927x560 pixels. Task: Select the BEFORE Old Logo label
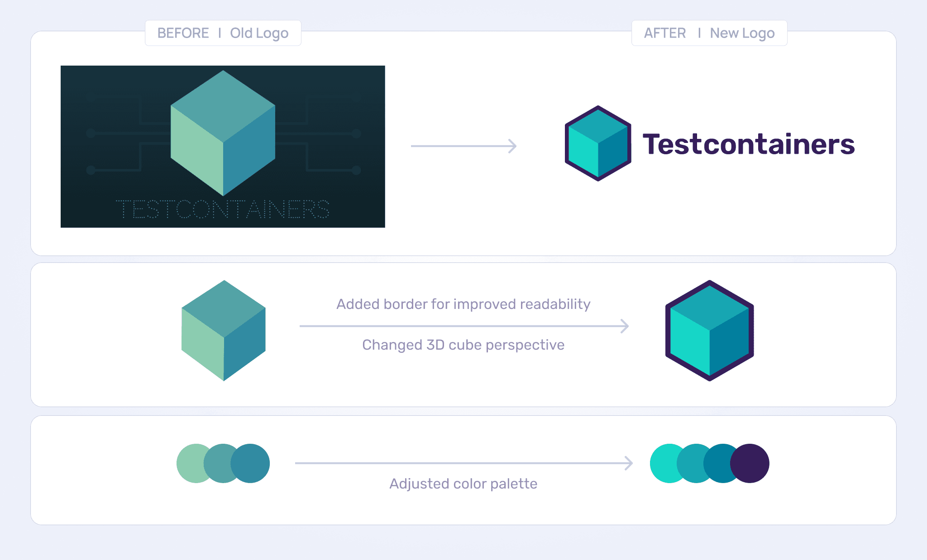pyautogui.click(x=223, y=33)
